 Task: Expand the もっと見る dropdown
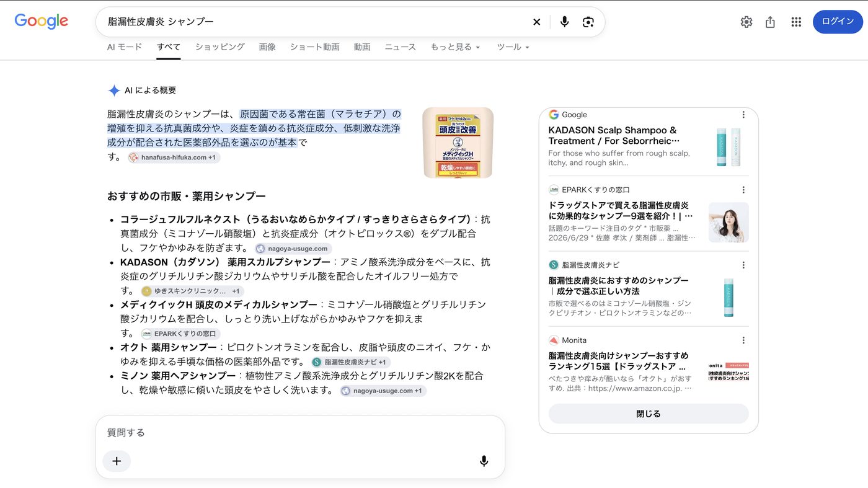tap(456, 47)
